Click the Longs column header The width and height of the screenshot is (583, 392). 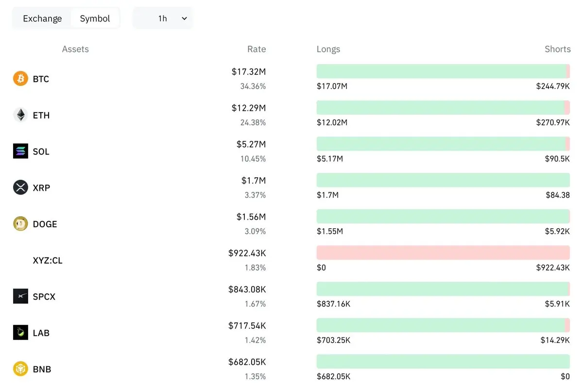(328, 49)
